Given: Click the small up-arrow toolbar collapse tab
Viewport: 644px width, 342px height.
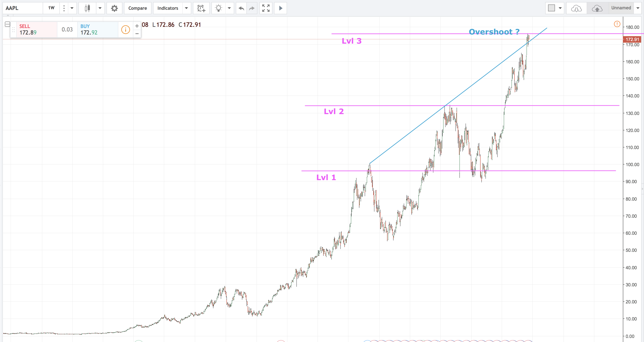Looking at the screenshot, I should [x=8, y=15].
